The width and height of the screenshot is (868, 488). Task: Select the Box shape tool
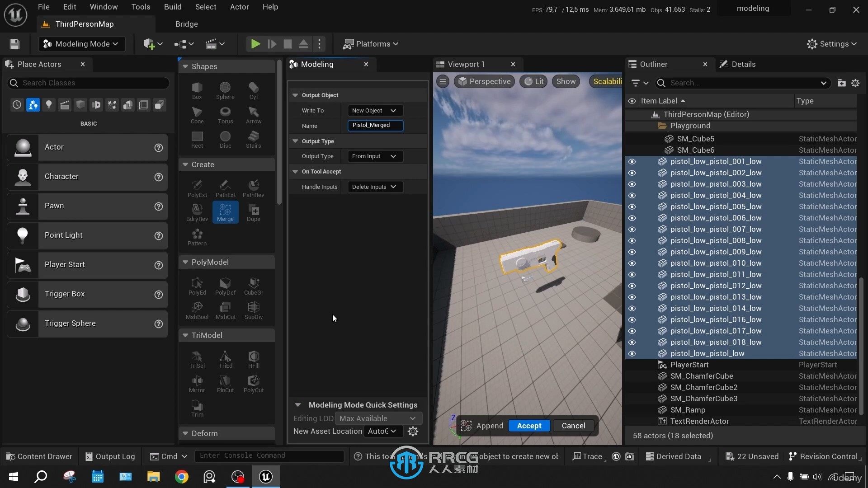click(x=197, y=90)
